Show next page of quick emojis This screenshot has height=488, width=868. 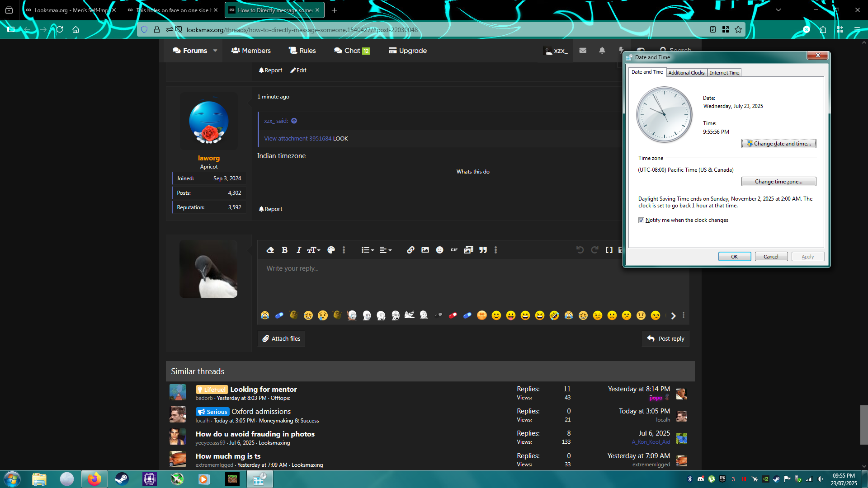(x=673, y=316)
